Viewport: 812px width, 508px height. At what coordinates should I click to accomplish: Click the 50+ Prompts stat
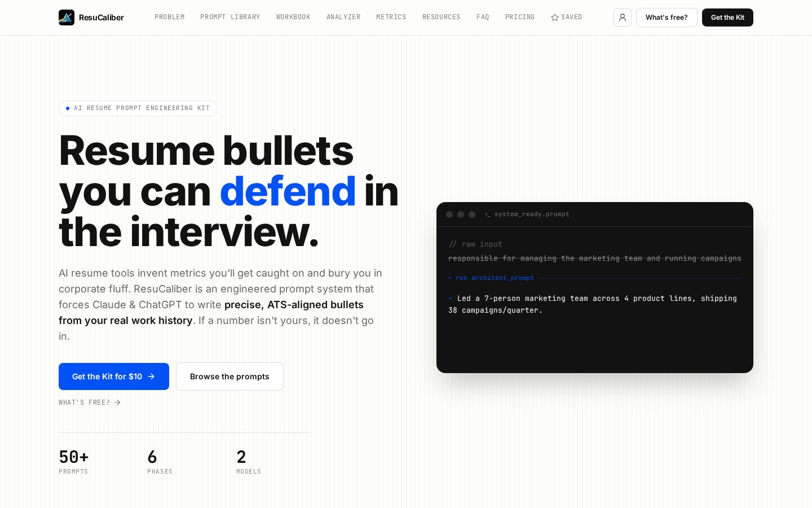click(74, 461)
